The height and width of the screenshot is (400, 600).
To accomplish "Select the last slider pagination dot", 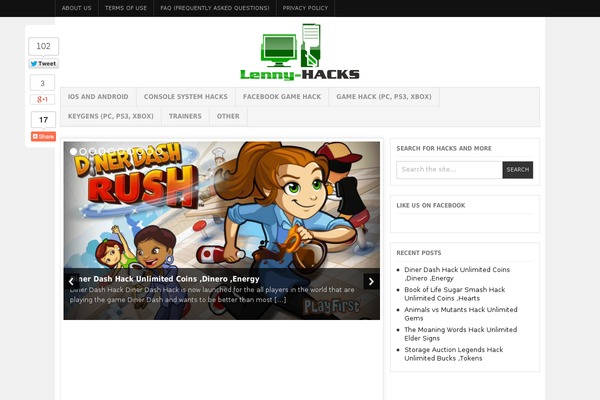I will point(159,152).
